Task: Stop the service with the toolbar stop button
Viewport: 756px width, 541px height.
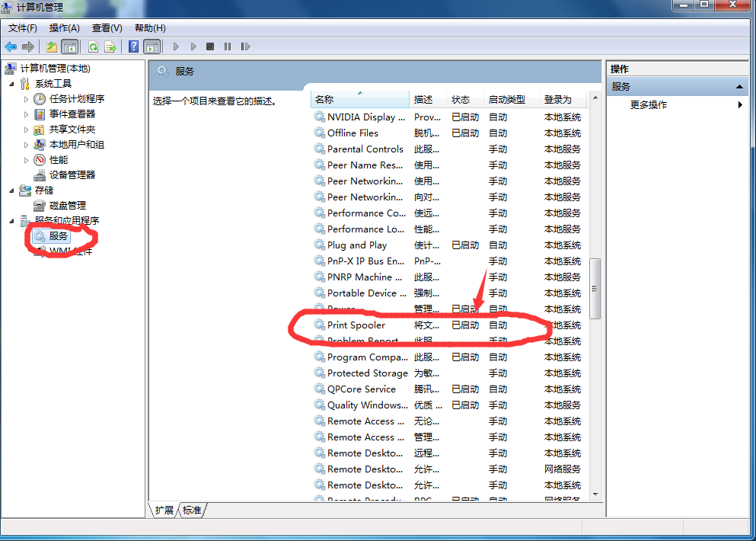Action: click(x=209, y=46)
